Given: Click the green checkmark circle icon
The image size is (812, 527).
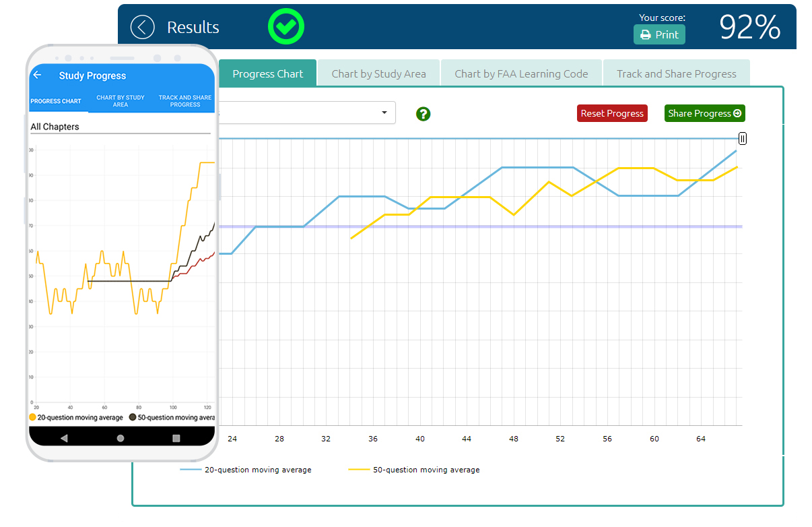Looking at the screenshot, I should point(286,27).
